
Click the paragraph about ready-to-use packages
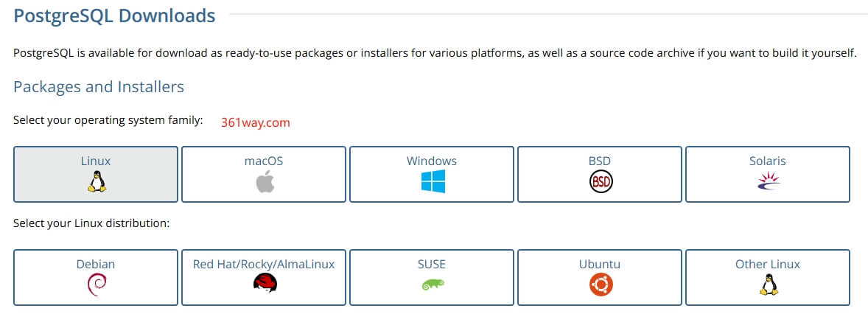point(435,54)
